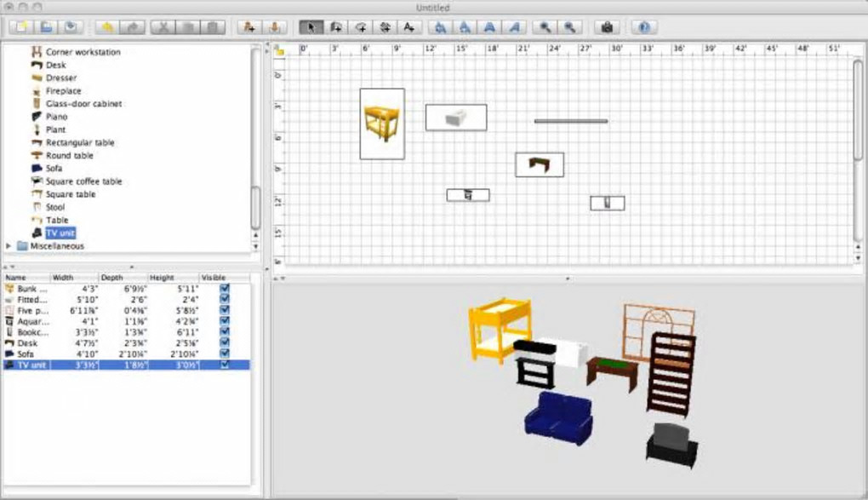Click the Redo toolbar icon
868x500 pixels.
132,27
